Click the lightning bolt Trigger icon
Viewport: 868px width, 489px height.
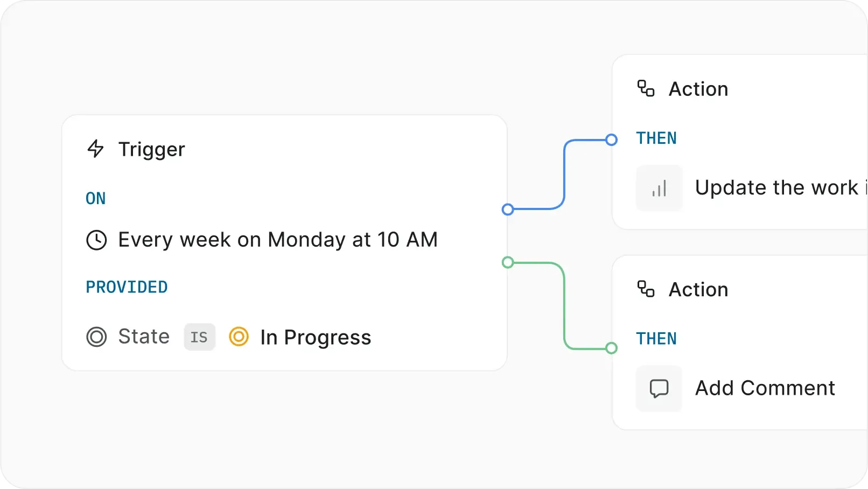pyautogui.click(x=96, y=149)
